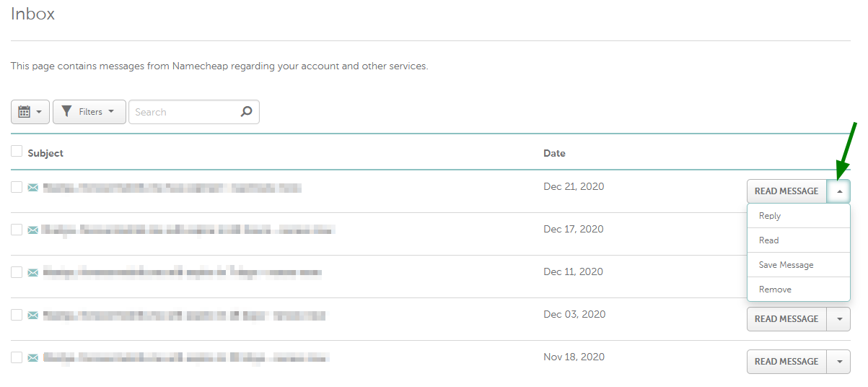Tick the checkbox for the Dec 21 message
Viewport: 868px width, 387px height.
point(17,187)
